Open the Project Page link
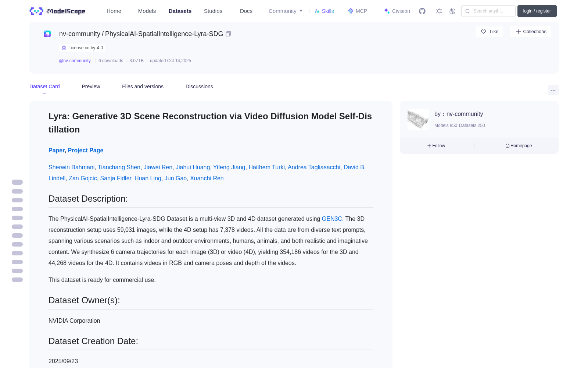Viewport: 588px width, 368px height. point(86,150)
